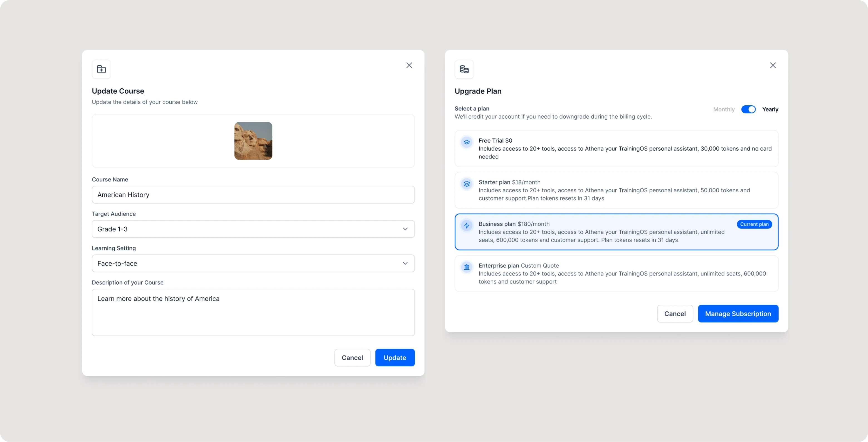Click the add-folder icon above Update Course
Image resolution: width=868 pixels, height=442 pixels.
click(x=102, y=69)
